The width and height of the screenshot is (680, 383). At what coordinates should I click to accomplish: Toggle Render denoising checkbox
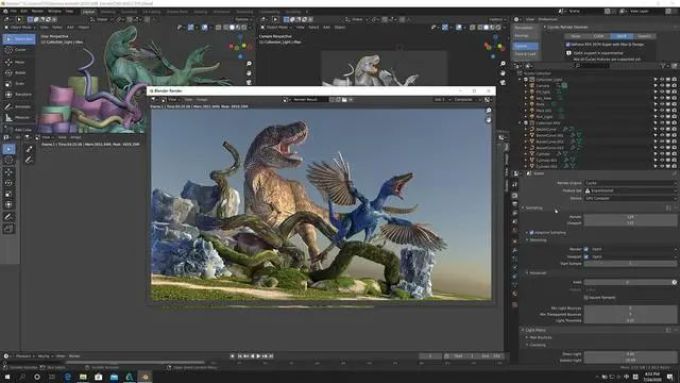pos(586,249)
